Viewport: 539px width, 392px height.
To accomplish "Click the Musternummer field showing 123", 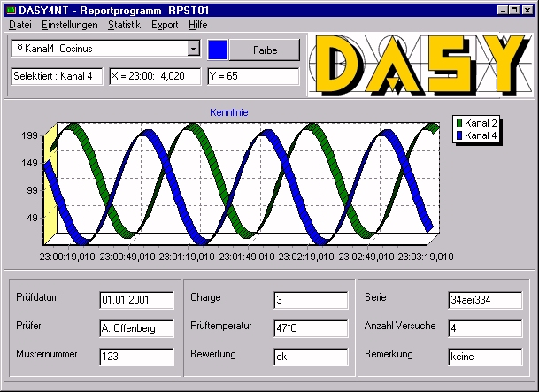I will tap(136, 357).
